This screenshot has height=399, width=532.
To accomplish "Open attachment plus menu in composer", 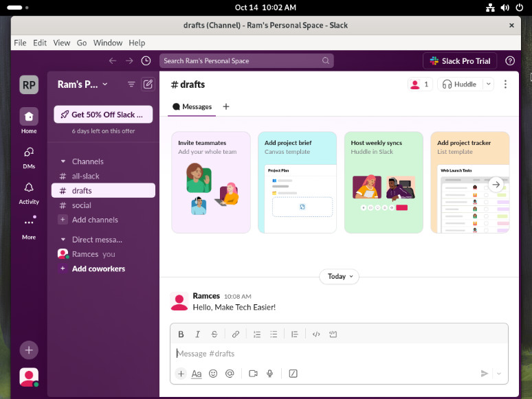I will pos(181,374).
